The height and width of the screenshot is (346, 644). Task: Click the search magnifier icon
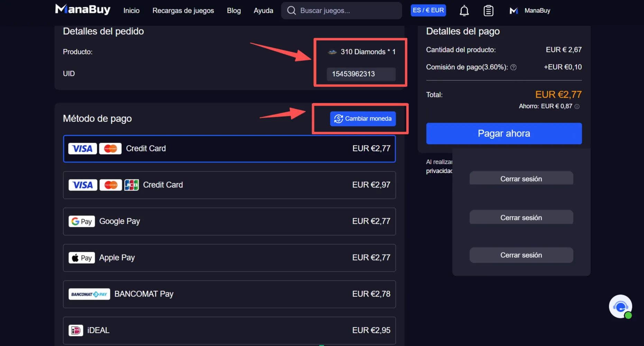pyautogui.click(x=292, y=10)
